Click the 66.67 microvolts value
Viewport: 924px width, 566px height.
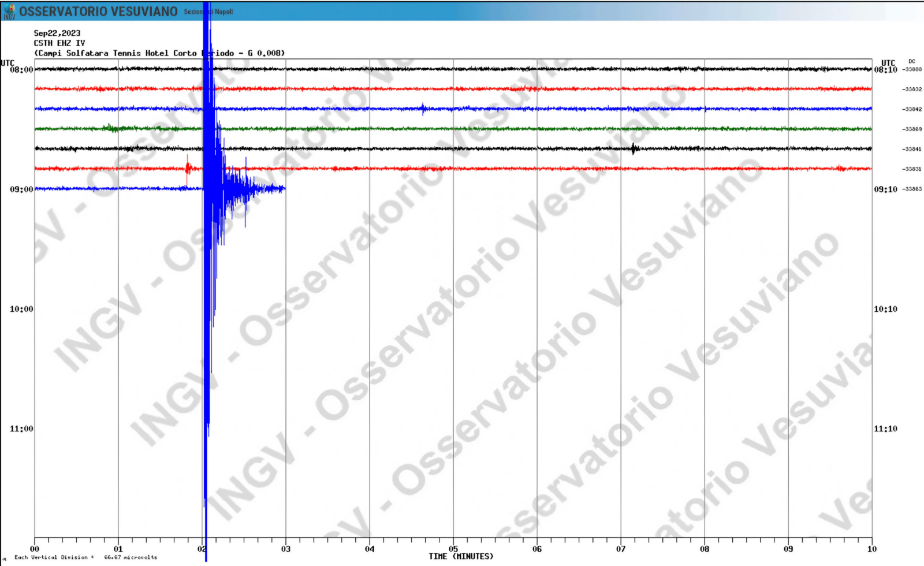click(131, 557)
